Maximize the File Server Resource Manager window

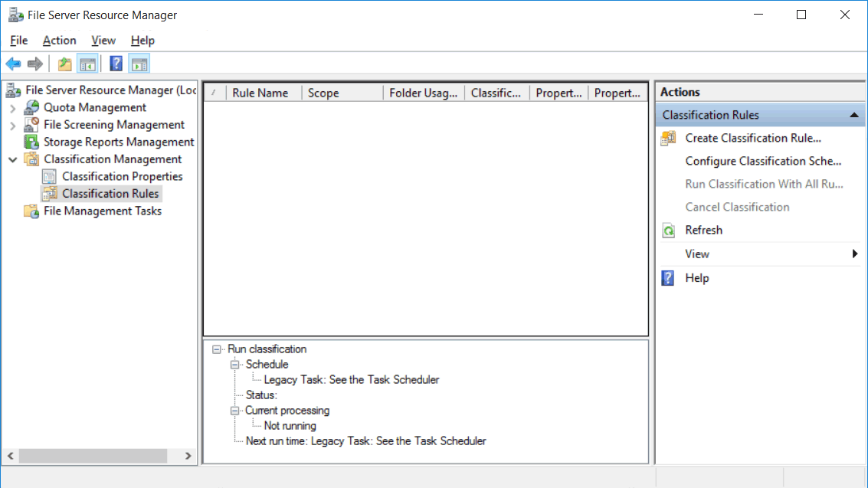(801, 15)
